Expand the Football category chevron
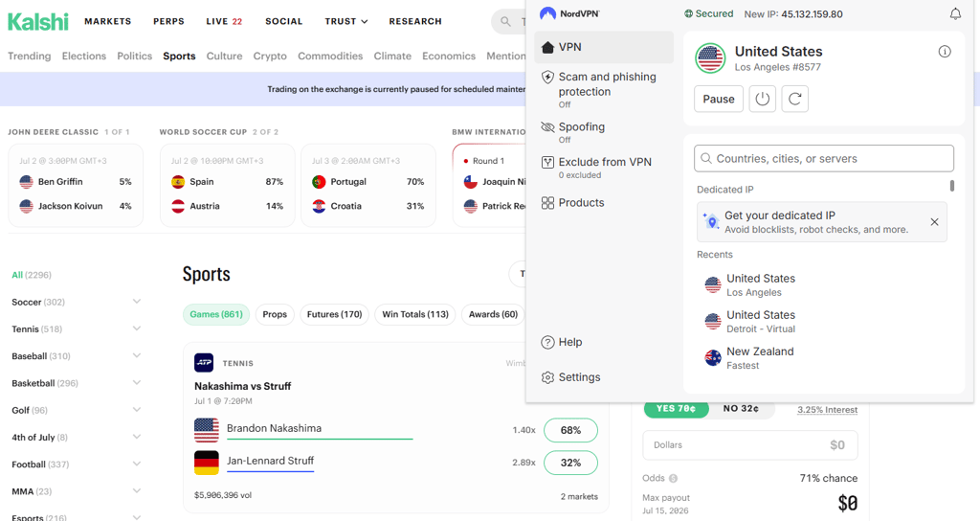980x521 pixels. pos(136,464)
